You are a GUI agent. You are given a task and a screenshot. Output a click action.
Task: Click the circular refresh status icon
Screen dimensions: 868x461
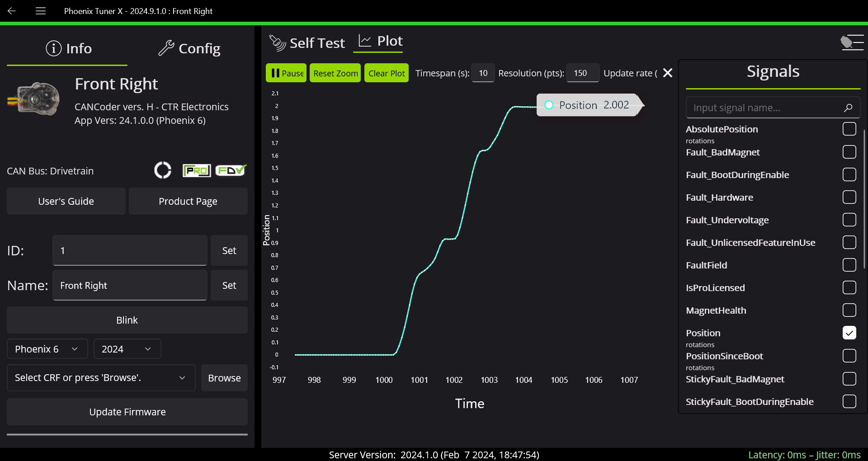coord(163,170)
